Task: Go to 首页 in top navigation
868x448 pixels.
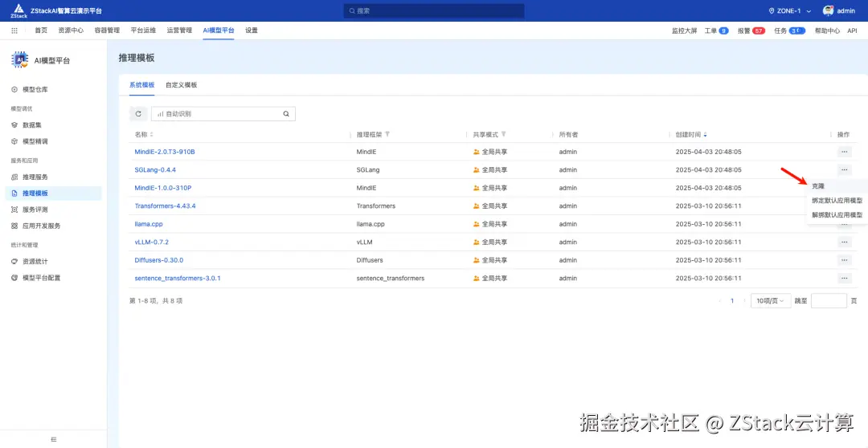Action: pos(41,31)
